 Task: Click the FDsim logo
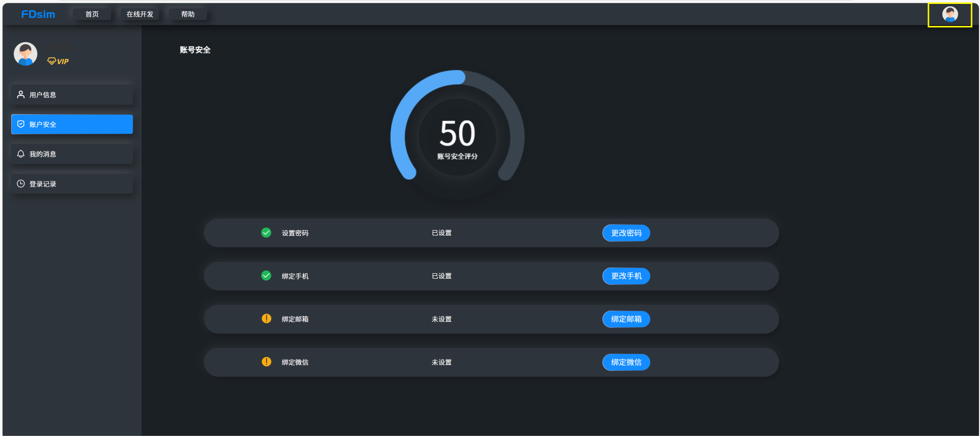tap(38, 14)
